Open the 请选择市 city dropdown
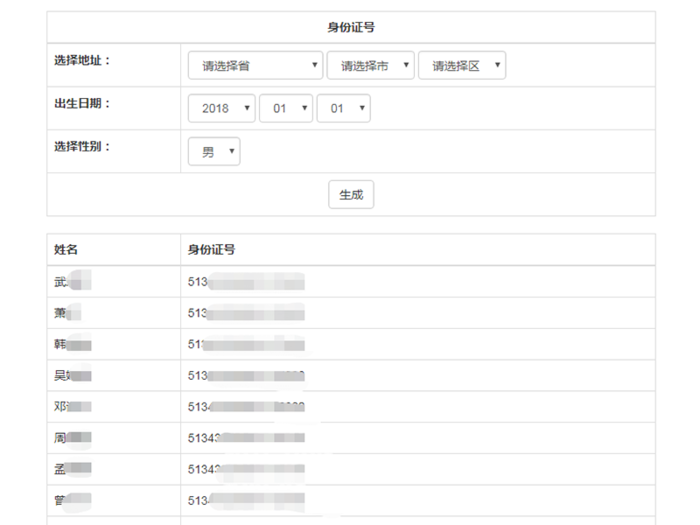Viewport: 700px width, 525px height. pyautogui.click(x=371, y=65)
